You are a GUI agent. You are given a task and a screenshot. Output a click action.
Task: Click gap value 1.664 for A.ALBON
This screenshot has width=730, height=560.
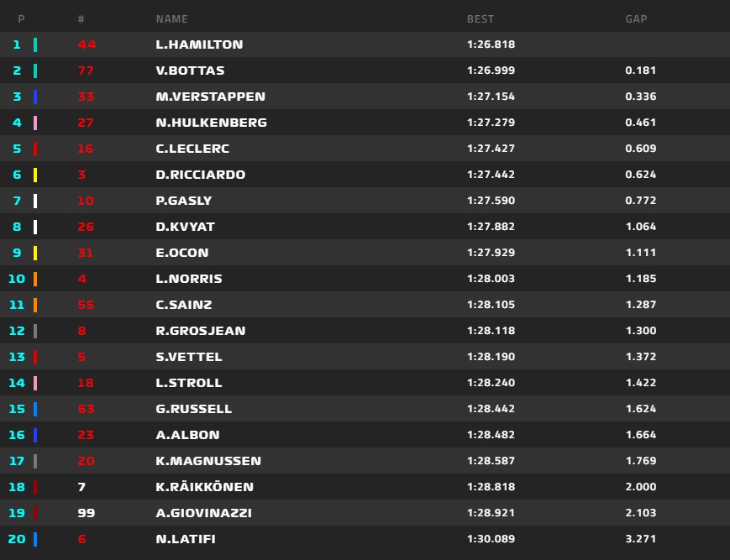[641, 435]
